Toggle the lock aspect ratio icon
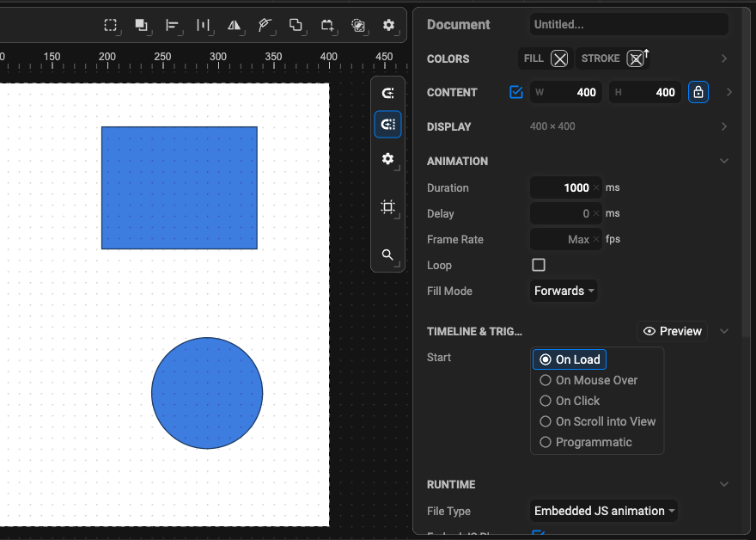The width and height of the screenshot is (756, 540). point(698,92)
